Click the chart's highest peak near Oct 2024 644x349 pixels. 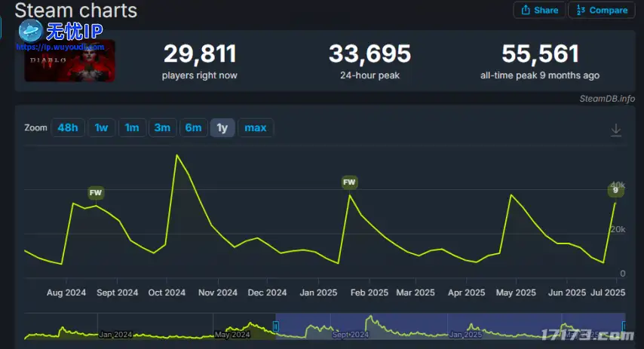click(x=177, y=155)
